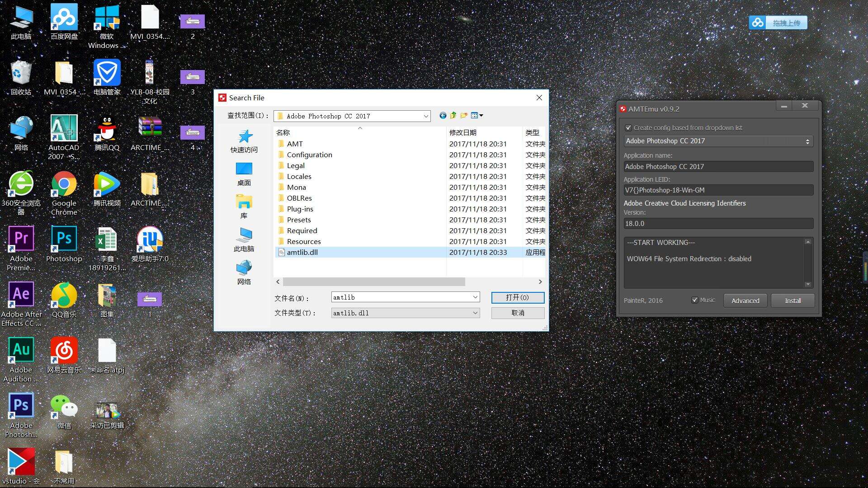The image size is (868, 488).
Task: Open the Tencent QQ desktop icon
Action: point(107,133)
